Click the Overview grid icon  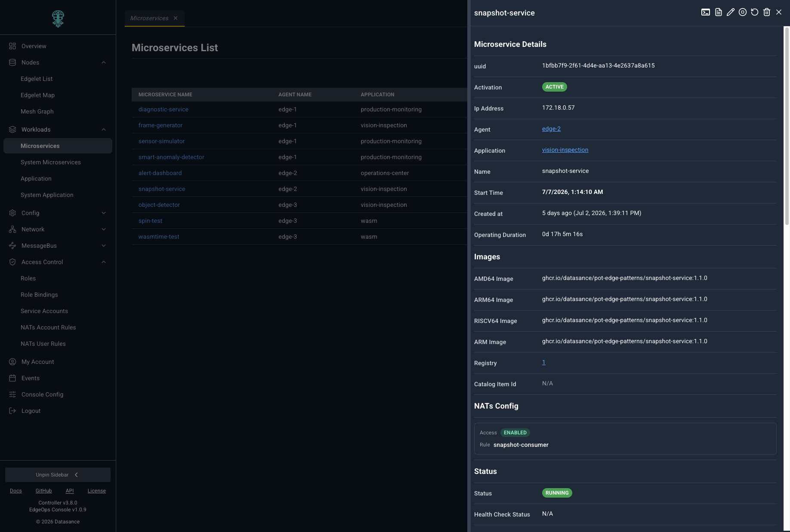coord(12,46)
